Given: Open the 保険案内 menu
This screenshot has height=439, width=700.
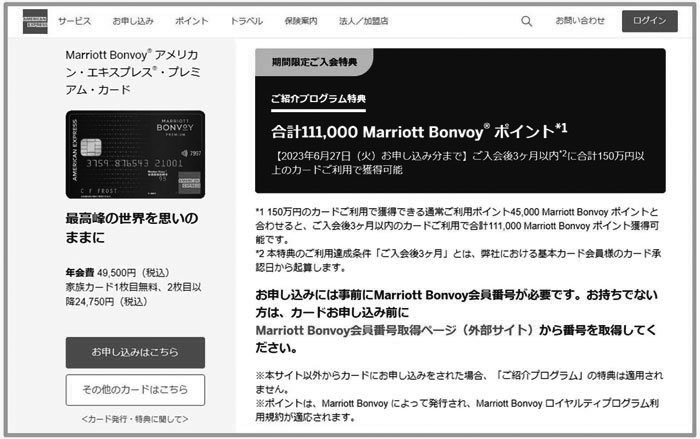Looking at the screenshot, I should [x=301, y=21].
